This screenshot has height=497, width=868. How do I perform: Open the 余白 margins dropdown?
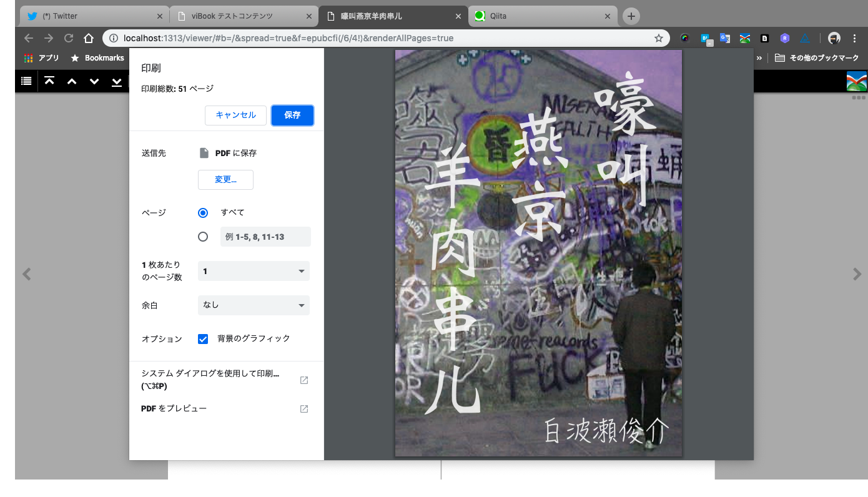click(x=253, y=305)
